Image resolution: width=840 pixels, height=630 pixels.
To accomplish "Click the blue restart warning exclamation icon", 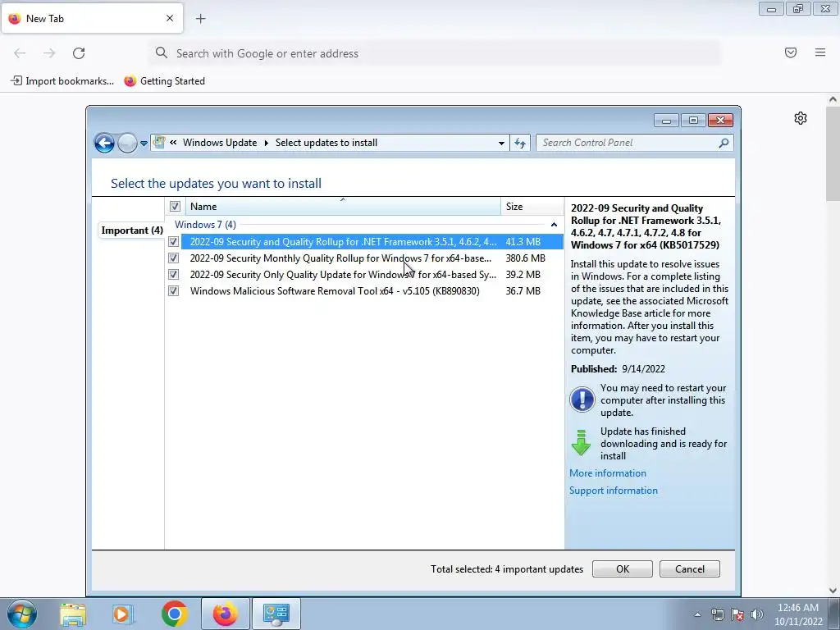I will (582, 399).
